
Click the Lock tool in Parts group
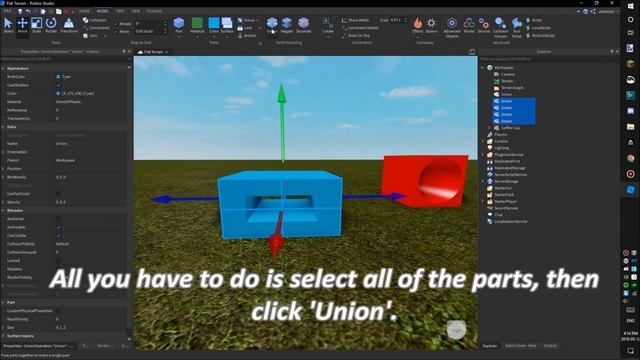(x=245, y=28)
